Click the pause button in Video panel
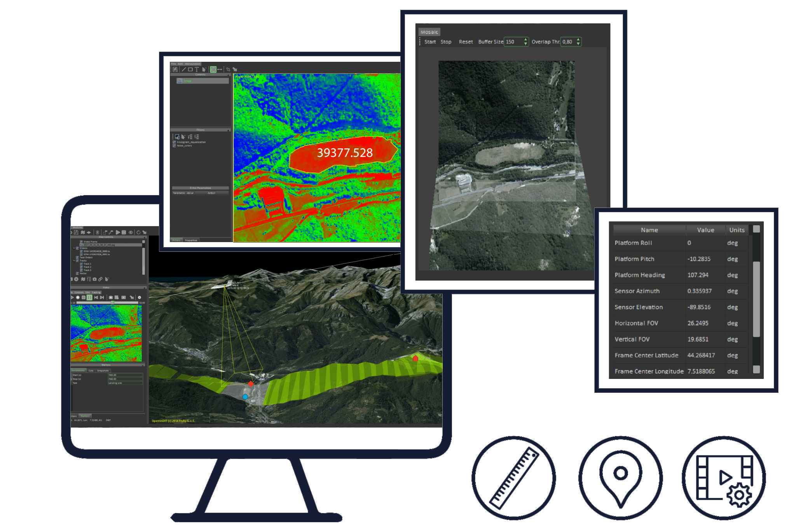 [x=89, y=297]
